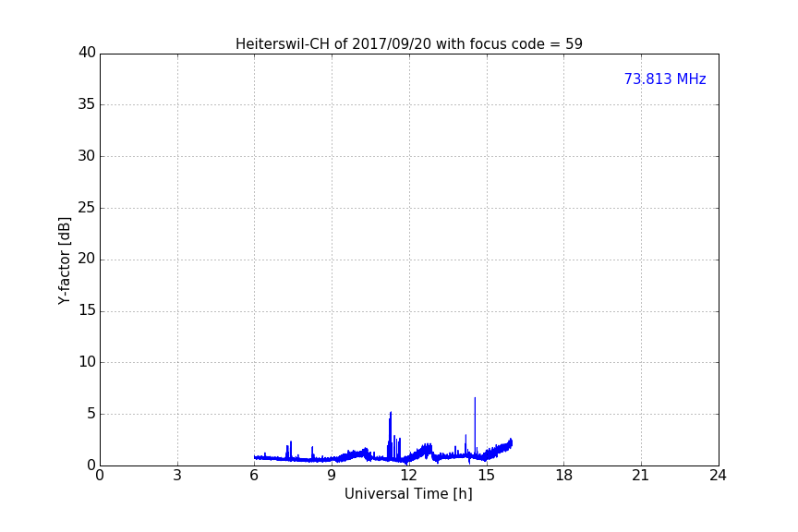Click the x-axis tick label '9'

pos(332,476)
